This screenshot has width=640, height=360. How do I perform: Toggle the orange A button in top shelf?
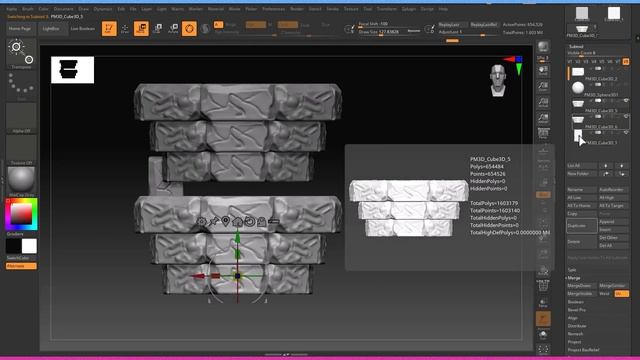(218, 25)
